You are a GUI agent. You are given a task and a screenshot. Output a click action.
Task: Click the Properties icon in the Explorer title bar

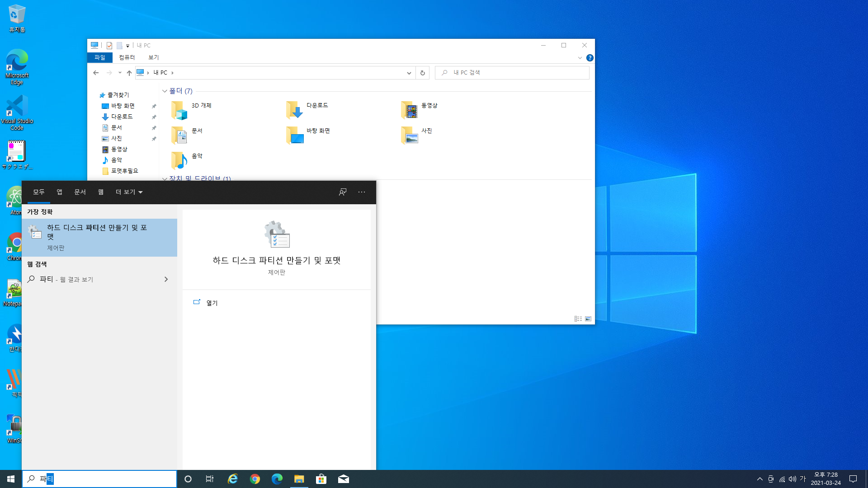[x=109, y=46]
